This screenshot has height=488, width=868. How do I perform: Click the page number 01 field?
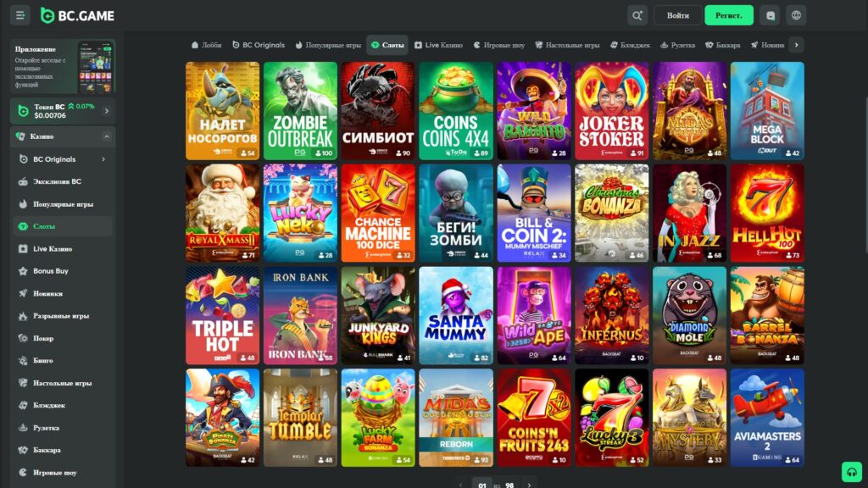tap(482, 485)
